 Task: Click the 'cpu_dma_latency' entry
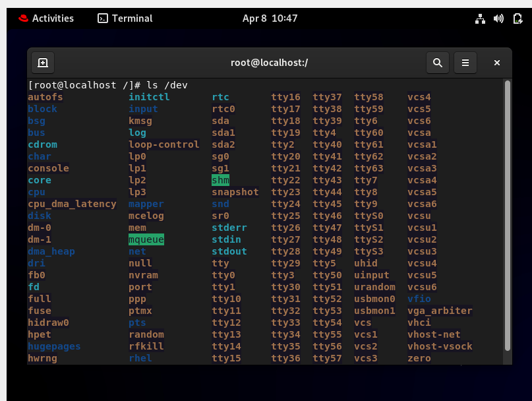tap(72, 204)
